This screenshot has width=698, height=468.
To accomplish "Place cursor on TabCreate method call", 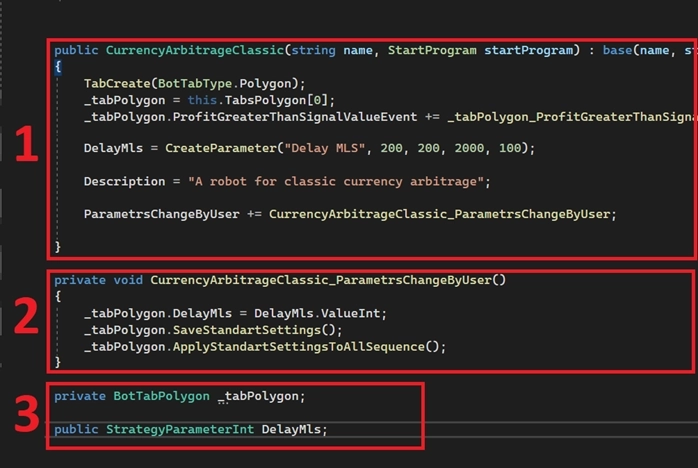I will coord(115,83).
